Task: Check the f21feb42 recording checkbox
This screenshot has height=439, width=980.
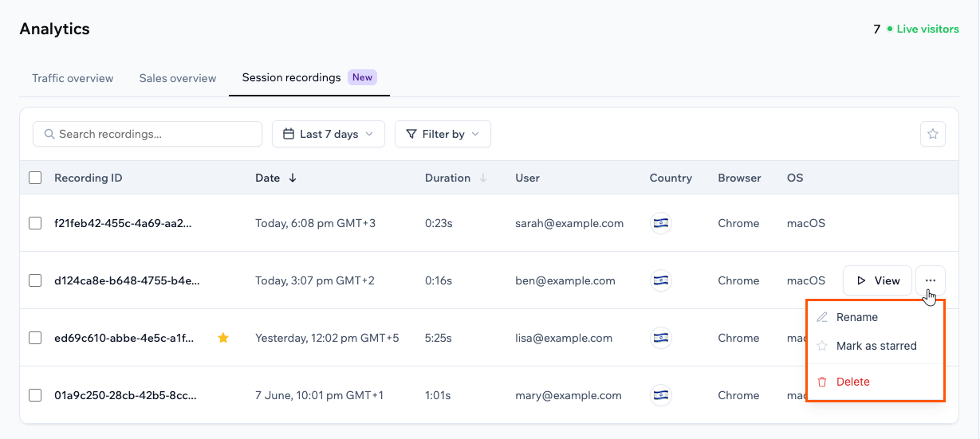Action: pyautogui.click(x=35, y=223)
